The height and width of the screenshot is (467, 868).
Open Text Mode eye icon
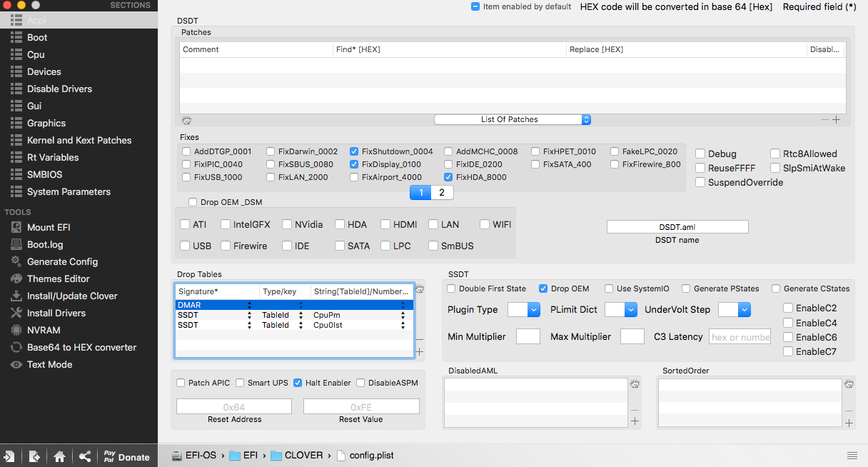click(16, 364)
